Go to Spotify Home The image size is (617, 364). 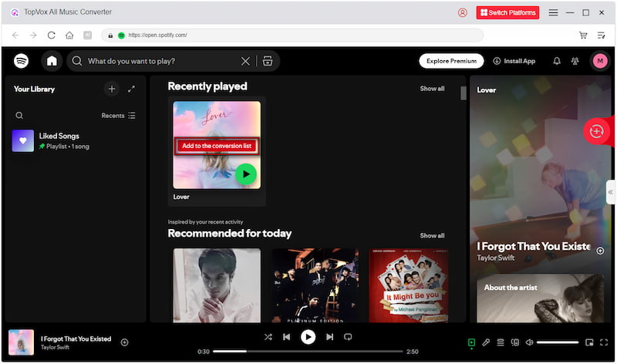point(52,61)
